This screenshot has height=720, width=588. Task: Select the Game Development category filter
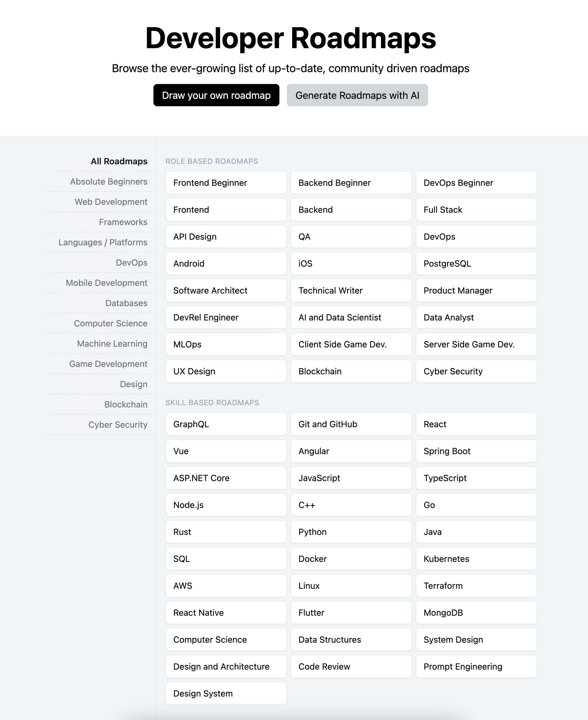(x=108, y=364)
